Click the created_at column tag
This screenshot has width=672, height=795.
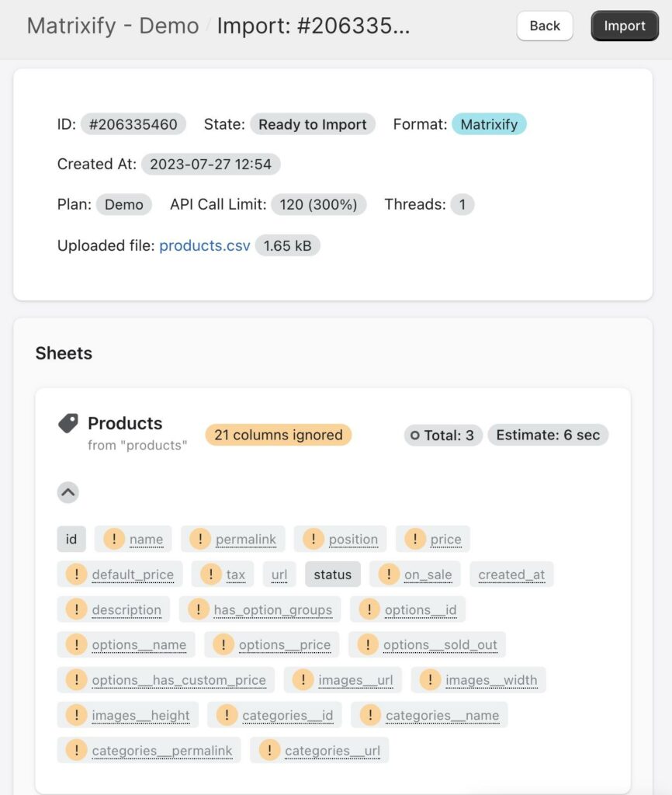(511, 575)
